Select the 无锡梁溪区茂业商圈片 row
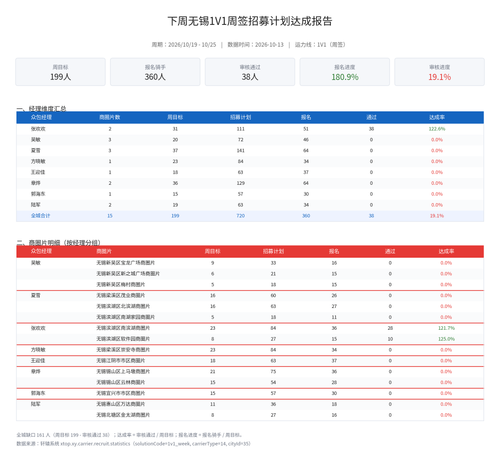This screenshot has height=450, width=500. 250,295
